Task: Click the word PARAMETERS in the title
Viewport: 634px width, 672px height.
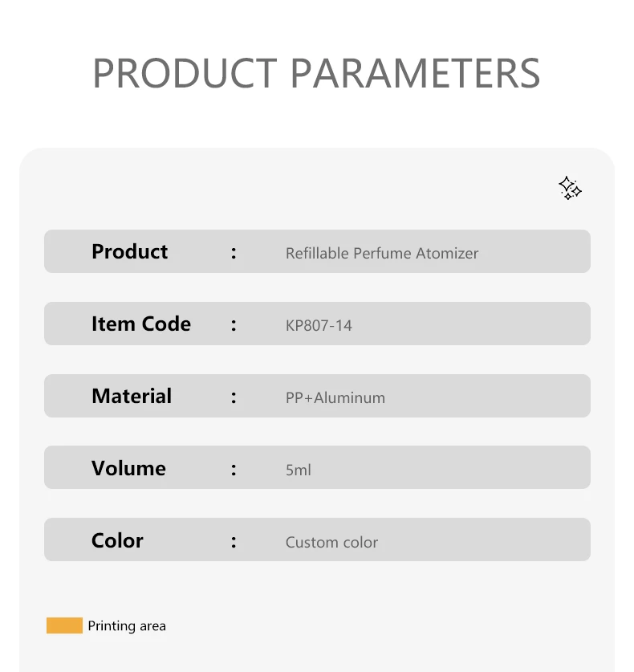Action: pyautogui.click(x=415, y=73)
